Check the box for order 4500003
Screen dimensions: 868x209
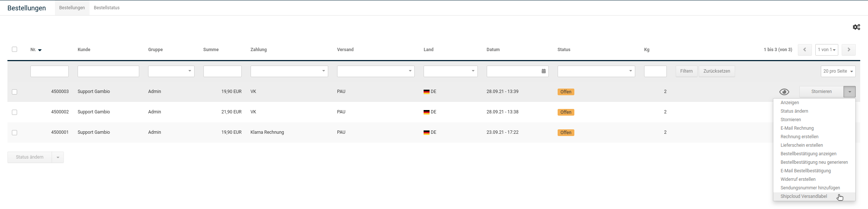click(x=14, y=92)
